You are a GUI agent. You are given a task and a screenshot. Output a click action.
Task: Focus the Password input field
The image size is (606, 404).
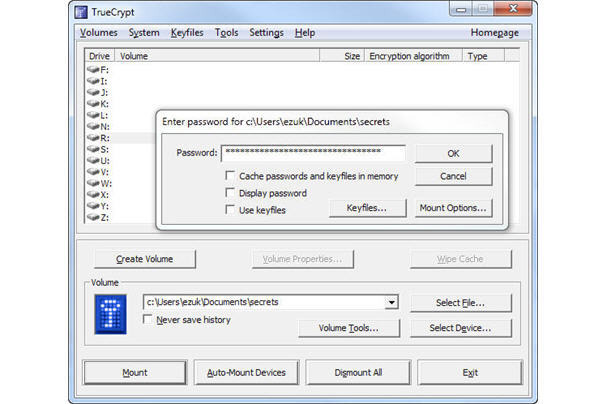313,153
